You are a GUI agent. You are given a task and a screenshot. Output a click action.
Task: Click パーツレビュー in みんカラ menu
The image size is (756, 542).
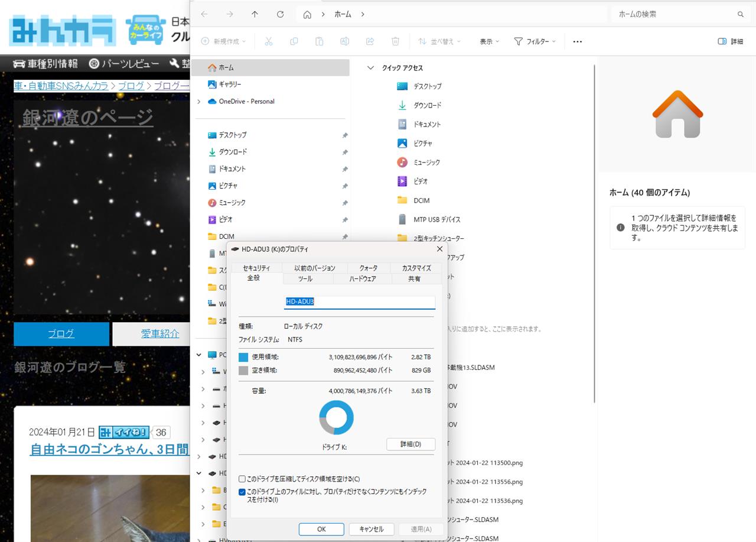click(x=124, y=64)
